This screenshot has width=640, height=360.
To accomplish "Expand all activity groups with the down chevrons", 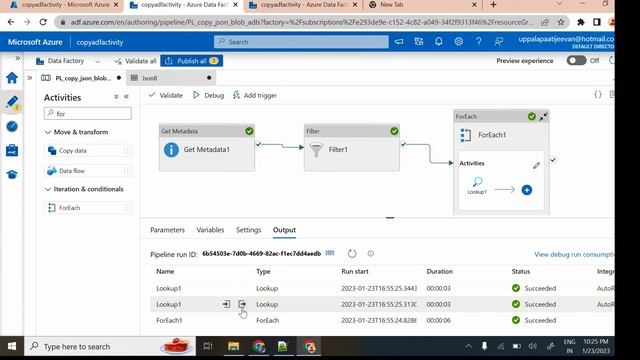I will pos(116,97).
